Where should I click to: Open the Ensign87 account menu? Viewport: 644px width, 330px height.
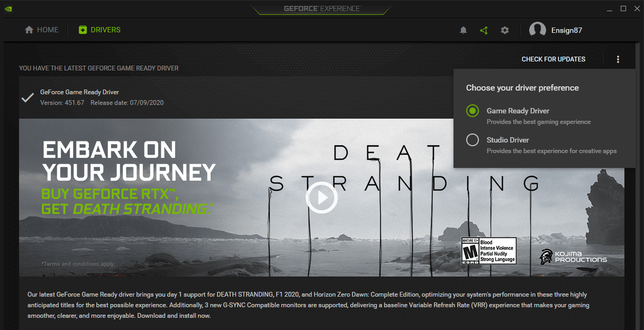556,30
